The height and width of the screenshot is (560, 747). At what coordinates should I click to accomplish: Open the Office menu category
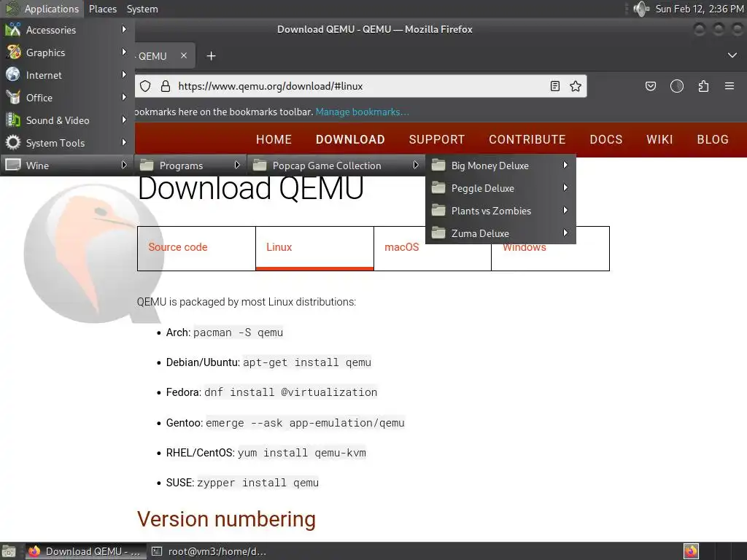[67, 98]
